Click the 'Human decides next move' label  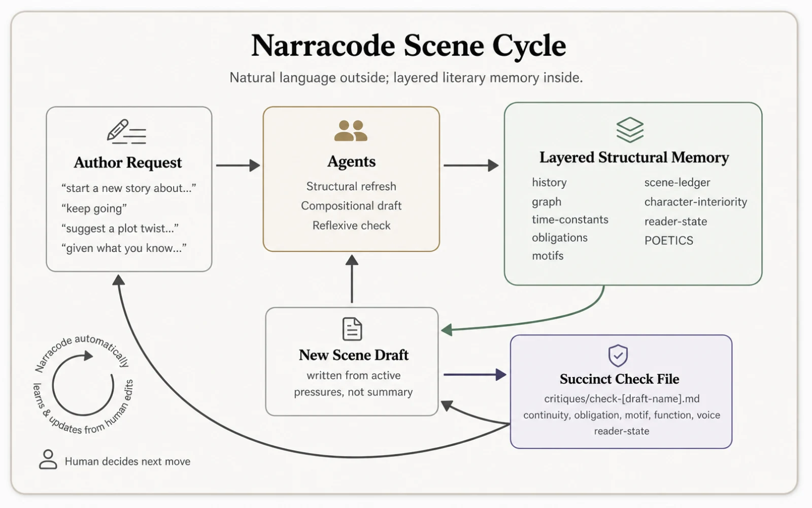[x=127, y=461]
